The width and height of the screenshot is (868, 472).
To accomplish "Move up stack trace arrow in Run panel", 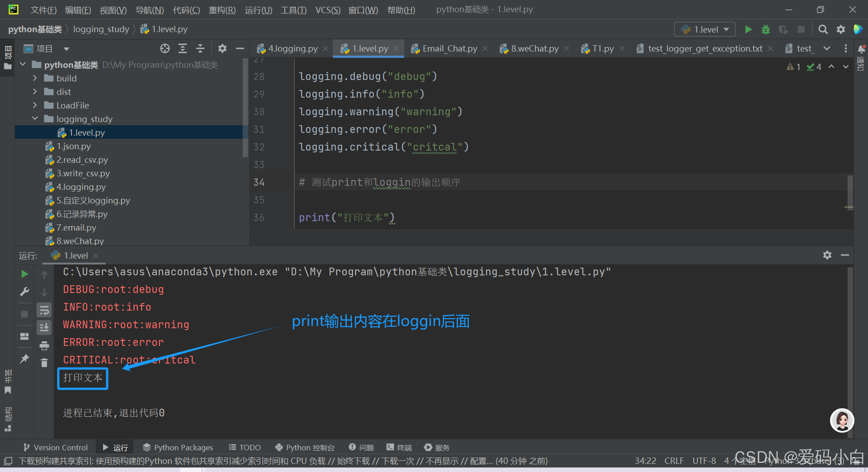I will click(44, 274).
